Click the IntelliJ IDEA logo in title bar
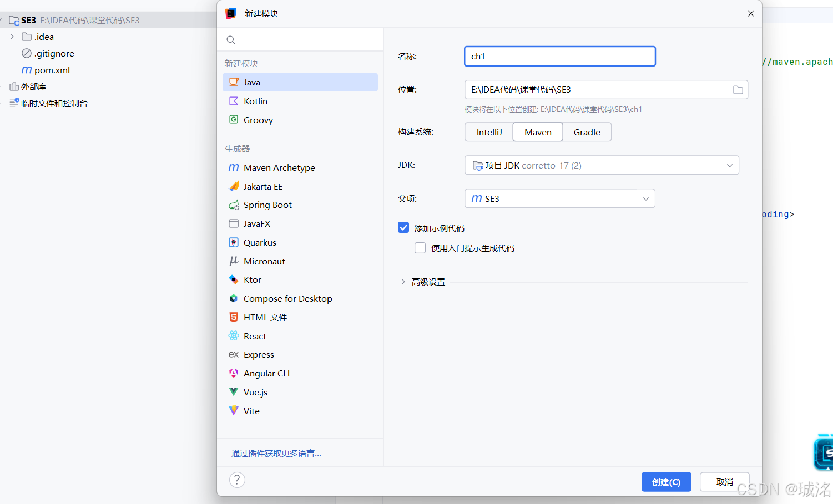 coord(231,13)
